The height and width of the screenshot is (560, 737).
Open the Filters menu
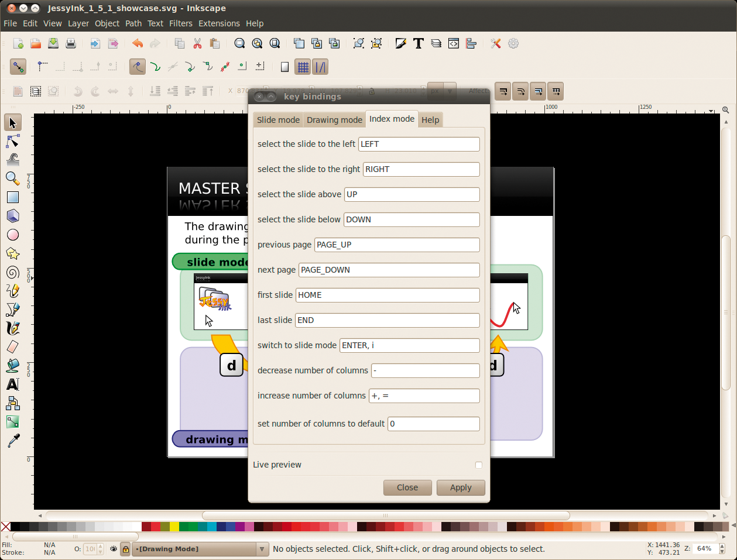click(181, 23)
